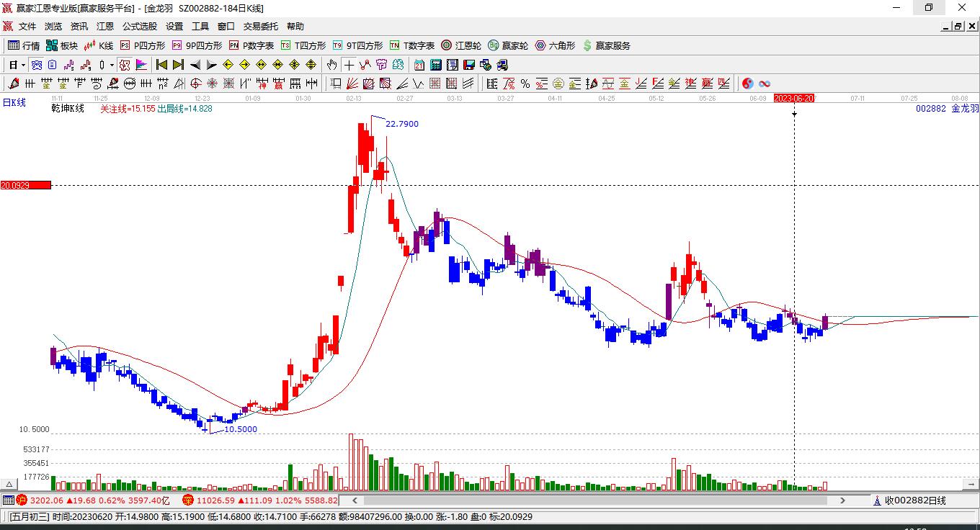Open the 文件 menu
The image size is (980, 530).
27,27
